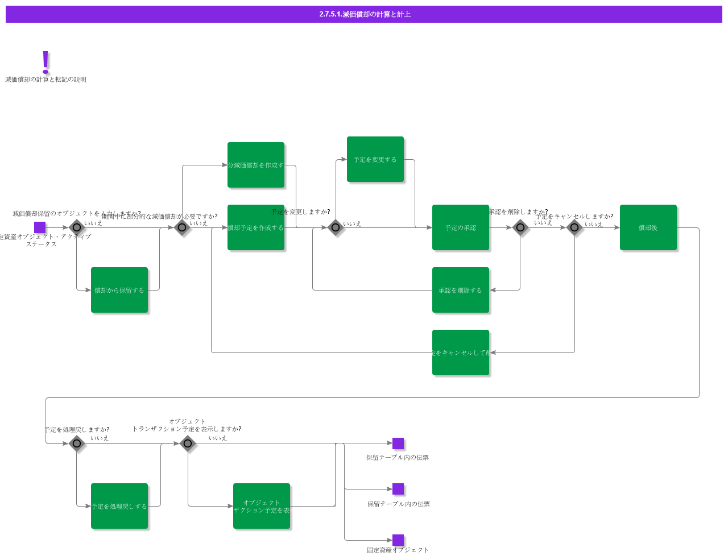
Task: Click the オブジェクト トランザクション予定を表示しますか? question text
Action: coord(187,425)
